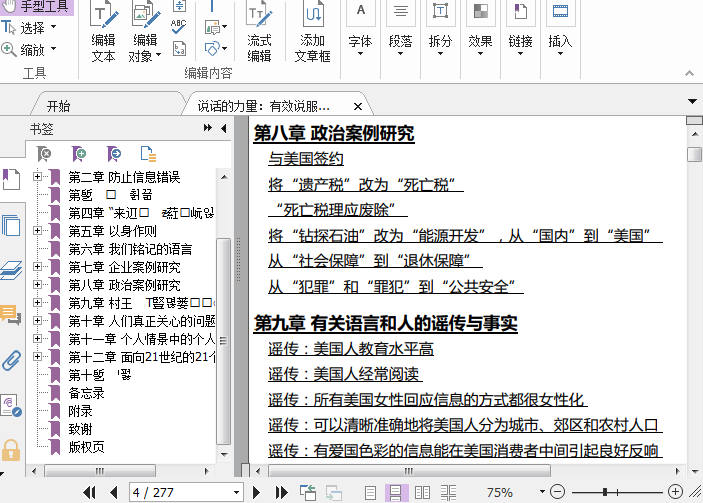Open the document tab list dropdown

pos(692,102)
